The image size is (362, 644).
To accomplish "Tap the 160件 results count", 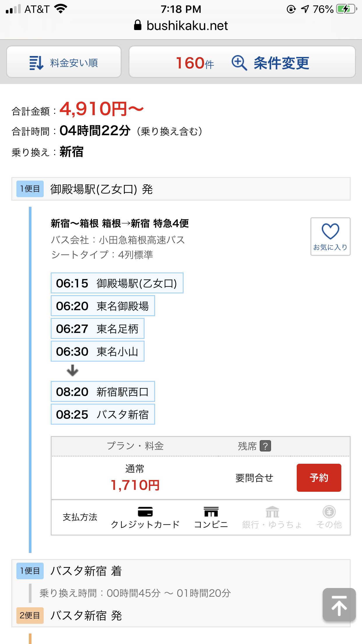I will point(195,63).
